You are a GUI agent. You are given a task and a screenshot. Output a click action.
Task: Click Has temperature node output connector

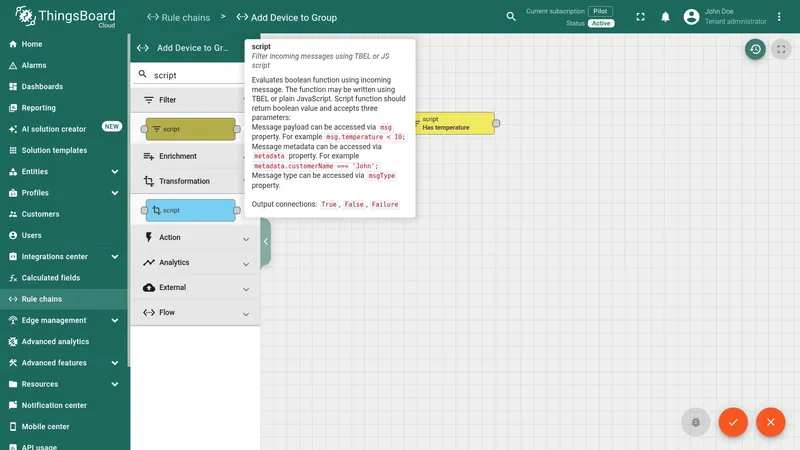pos(496,123)
